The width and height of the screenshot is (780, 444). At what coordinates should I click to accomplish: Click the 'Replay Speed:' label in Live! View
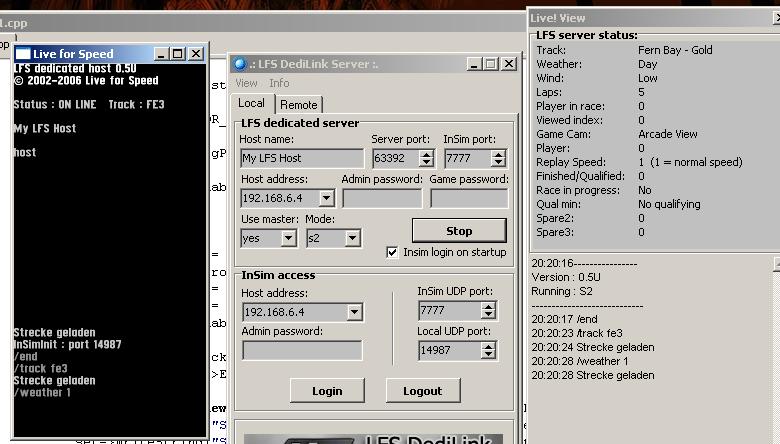point(571,162)
